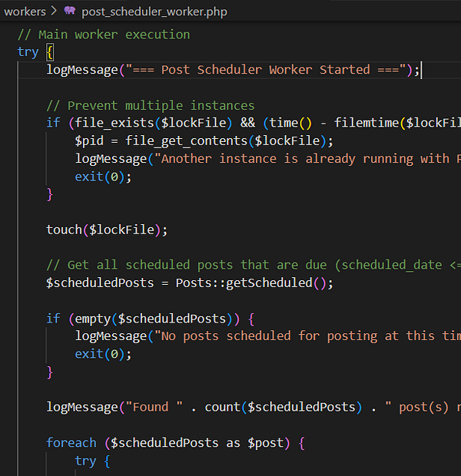Screen dimensions: 461x476
Task: Click the logMessage 'Post Scheduler Worker Started' line
Action: (x=233, y=70)
